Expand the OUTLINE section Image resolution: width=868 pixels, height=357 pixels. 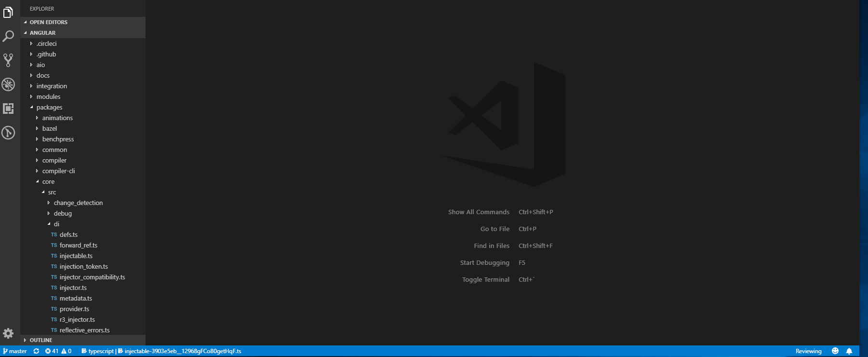pos(83,340)
